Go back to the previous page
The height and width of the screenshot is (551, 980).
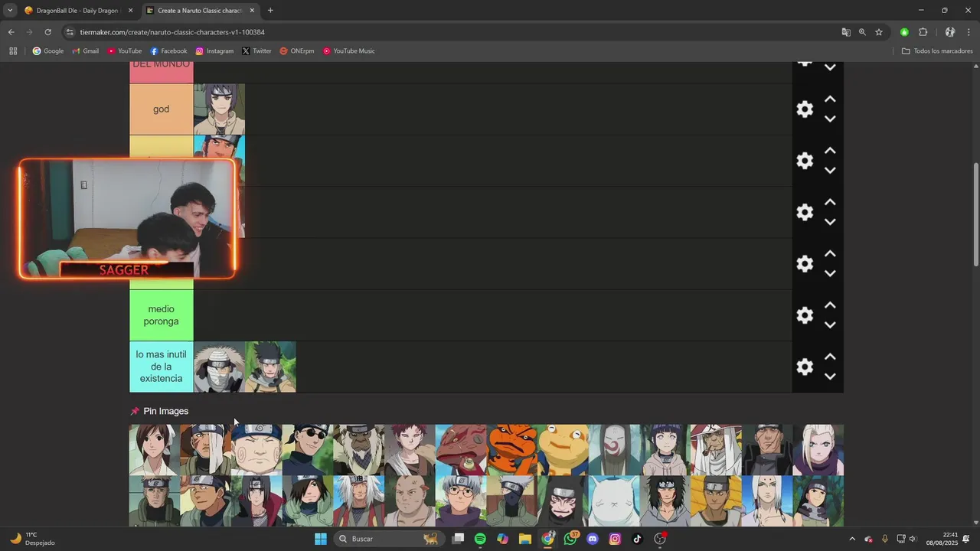pos(11,32)
